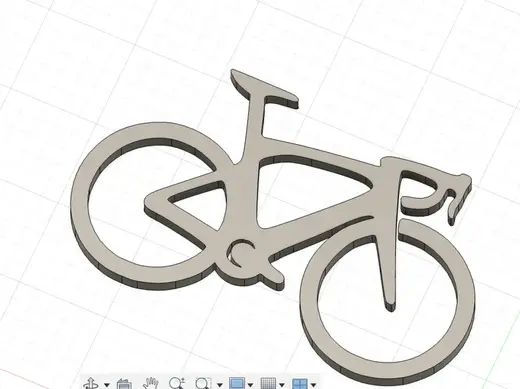Viewport: 520px width, 389px height.
Task: Open the Display Settings monitor icon
Action: (x=237, y=383)
